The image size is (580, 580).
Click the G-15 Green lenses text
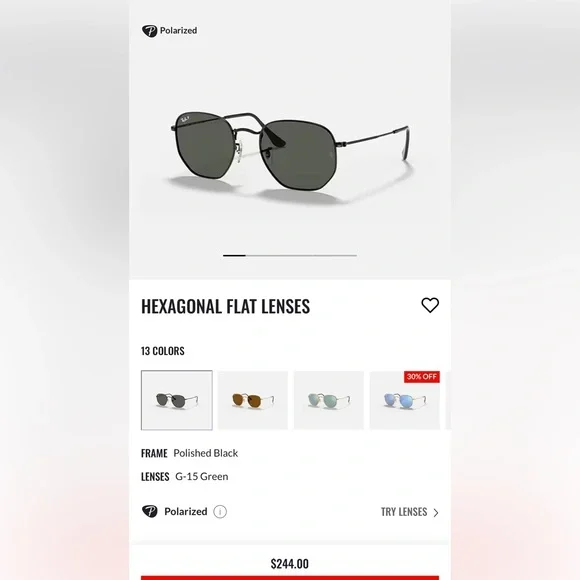coord(202,476)
